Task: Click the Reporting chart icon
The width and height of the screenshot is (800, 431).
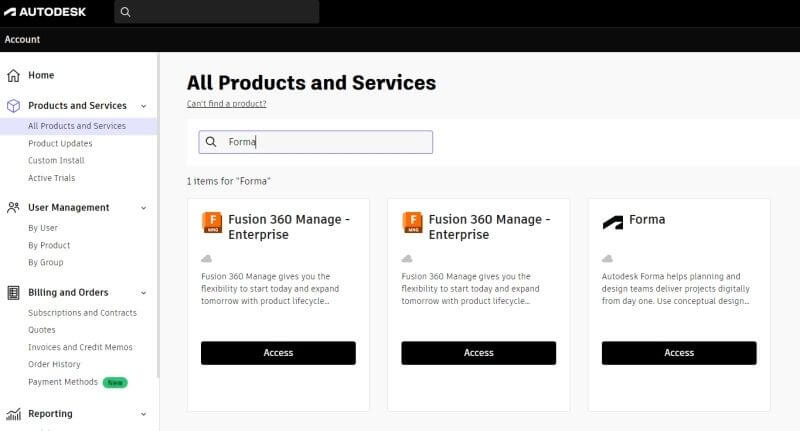Action: pyautogui.click(x=13, y=414)
